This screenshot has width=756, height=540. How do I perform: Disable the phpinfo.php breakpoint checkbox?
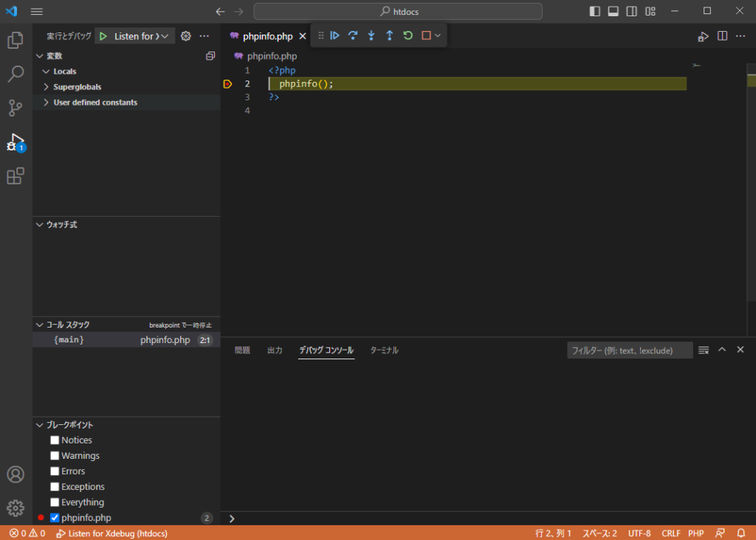[x=55, y=518]
